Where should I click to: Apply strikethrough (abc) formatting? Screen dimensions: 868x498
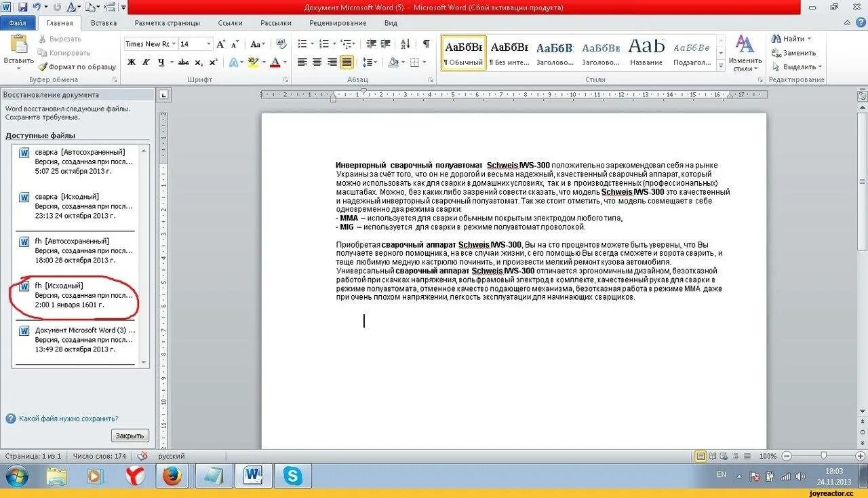(x=183, y=62)
